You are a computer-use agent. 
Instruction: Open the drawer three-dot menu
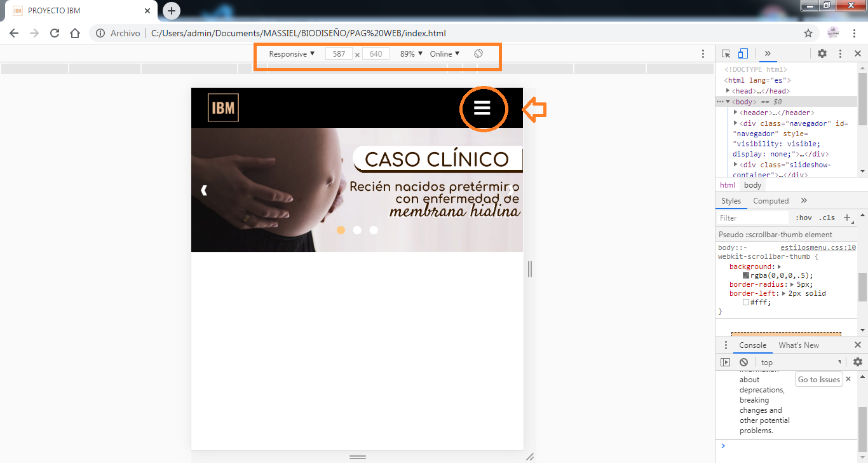tap(726, 345)
